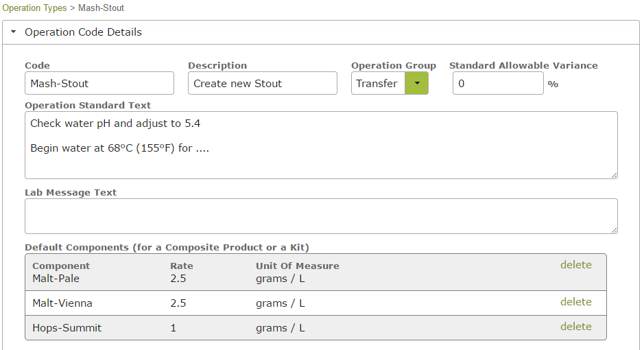Viewport: 644px width, 350px height.
Task: Click inside the Operation Standard Text area
Action: 321,145
